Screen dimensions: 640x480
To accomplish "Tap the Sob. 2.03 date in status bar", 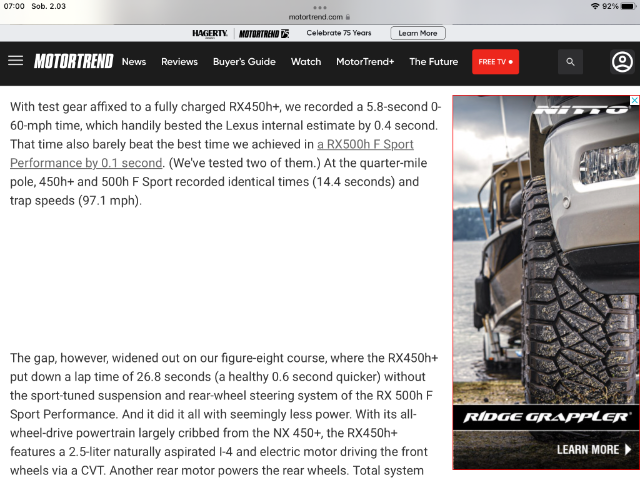I will pyautogui.click(x=49, y=6).
